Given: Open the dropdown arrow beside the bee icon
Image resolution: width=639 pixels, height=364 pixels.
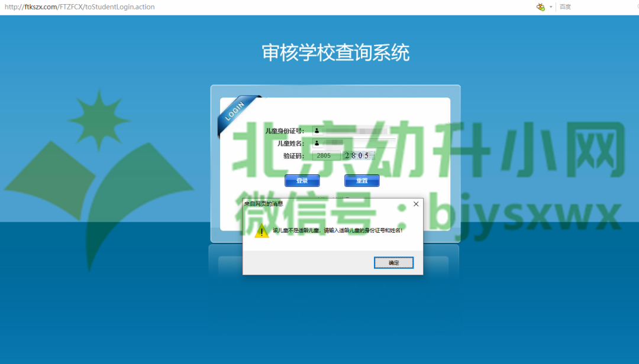Looking at the screenshot, I should 551,7.
